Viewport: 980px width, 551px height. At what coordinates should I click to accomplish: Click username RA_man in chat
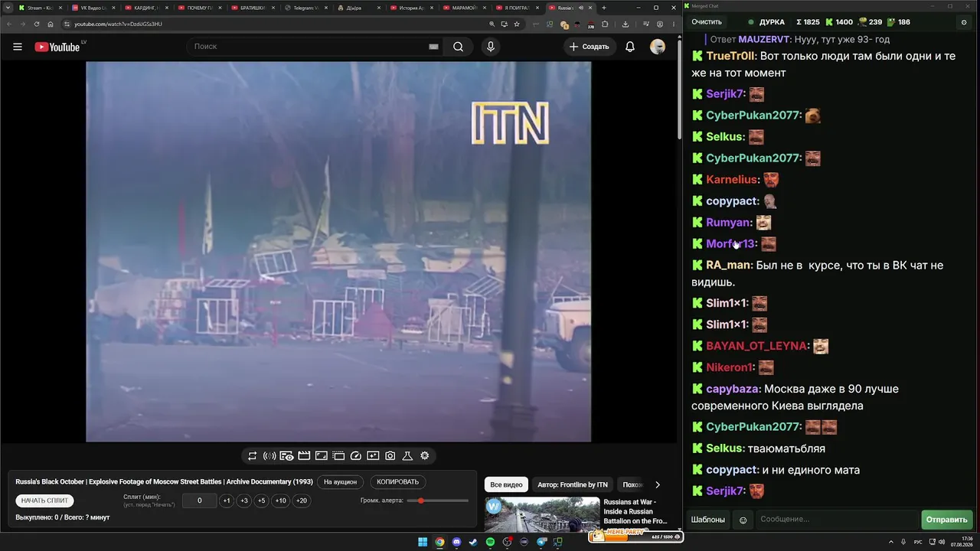(x=728, y=266)
